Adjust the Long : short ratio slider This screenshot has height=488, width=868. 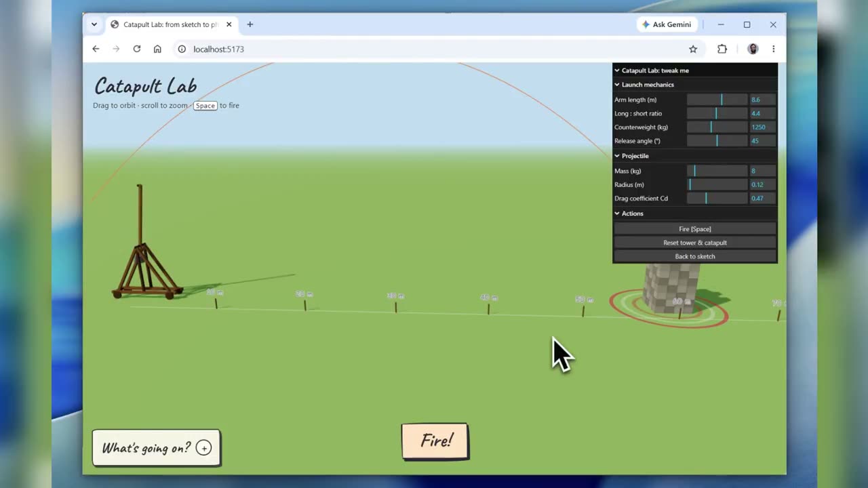pos(717,113)
